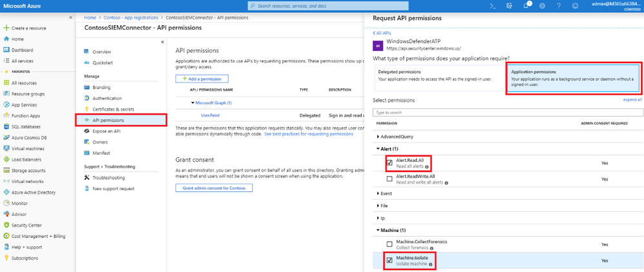Uncheck the Machine.Isolate checkbox

pos(389,260)
